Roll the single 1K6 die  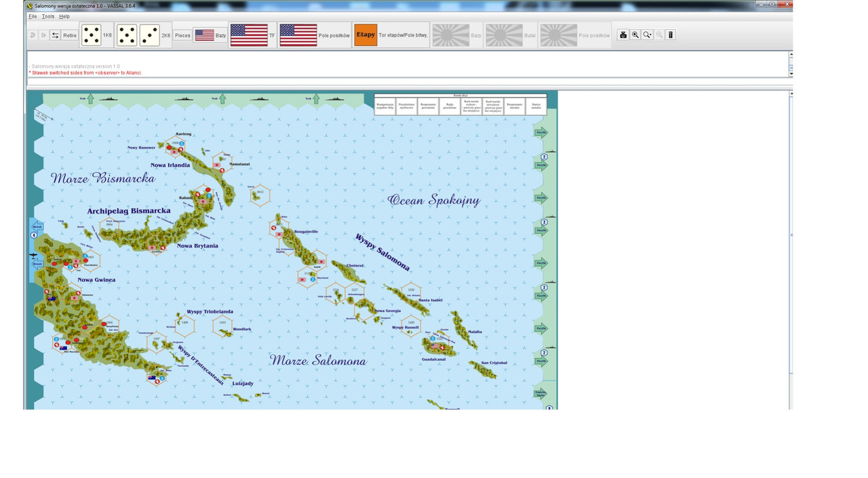[96, 35]
